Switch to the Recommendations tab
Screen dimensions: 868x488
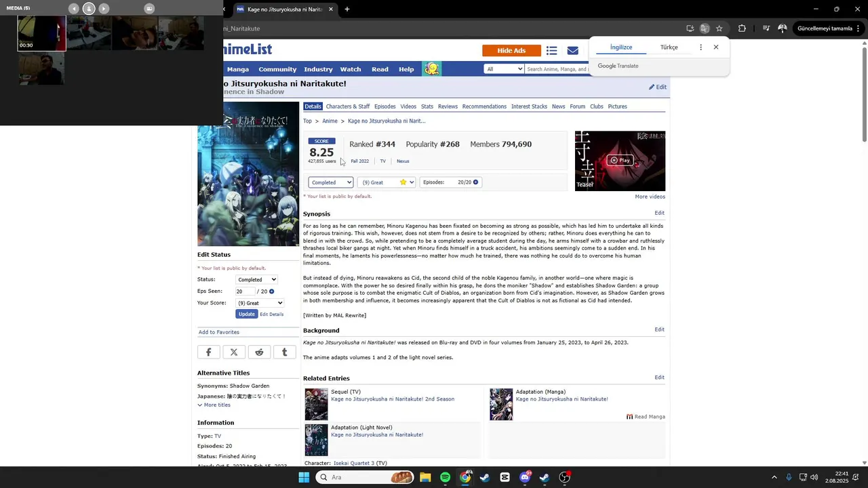tap(484, 106)
